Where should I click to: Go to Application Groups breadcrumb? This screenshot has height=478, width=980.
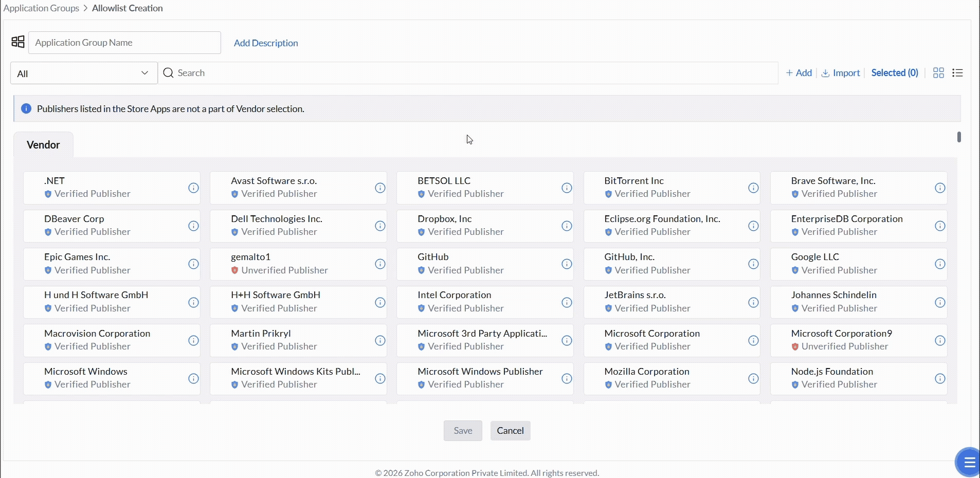click(x=41, y=8)
